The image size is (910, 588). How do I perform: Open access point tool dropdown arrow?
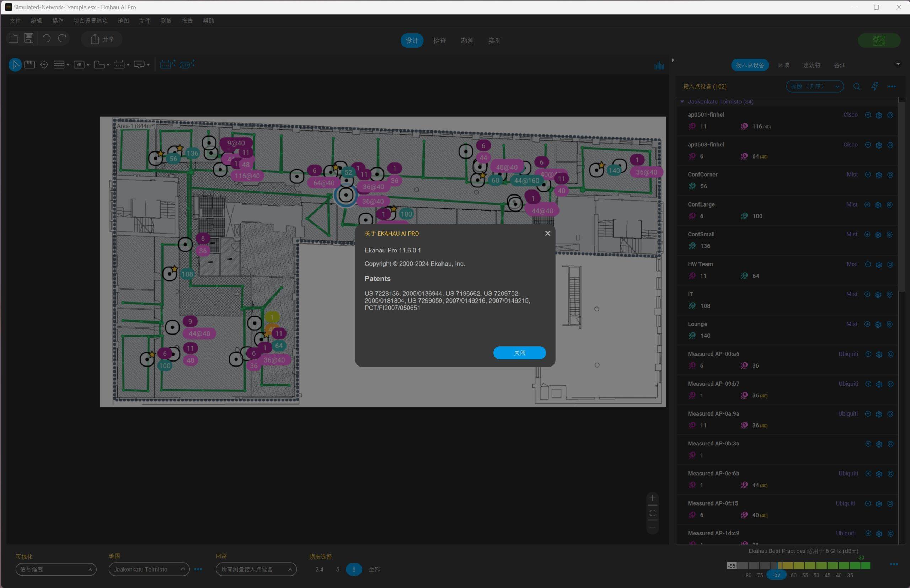[x=128, y=65]
